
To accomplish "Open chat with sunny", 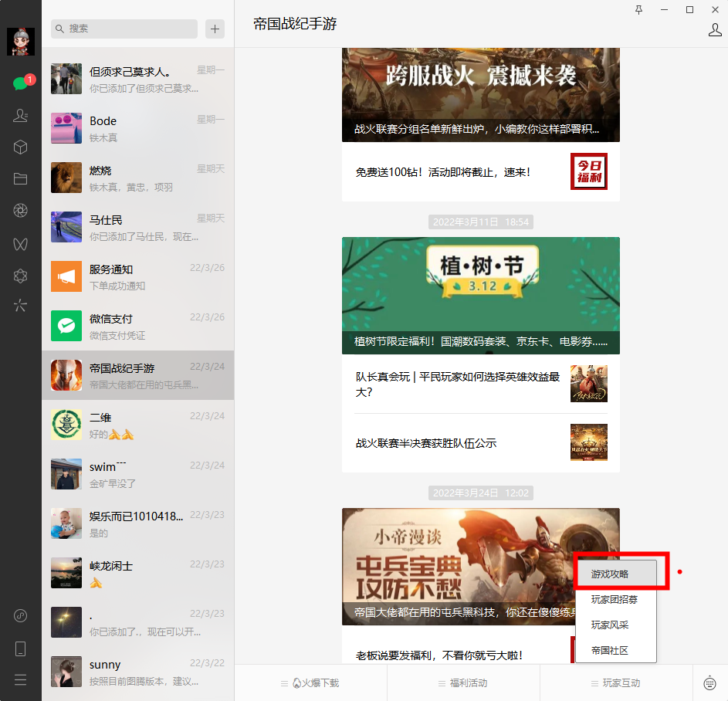I will (138, 672).
